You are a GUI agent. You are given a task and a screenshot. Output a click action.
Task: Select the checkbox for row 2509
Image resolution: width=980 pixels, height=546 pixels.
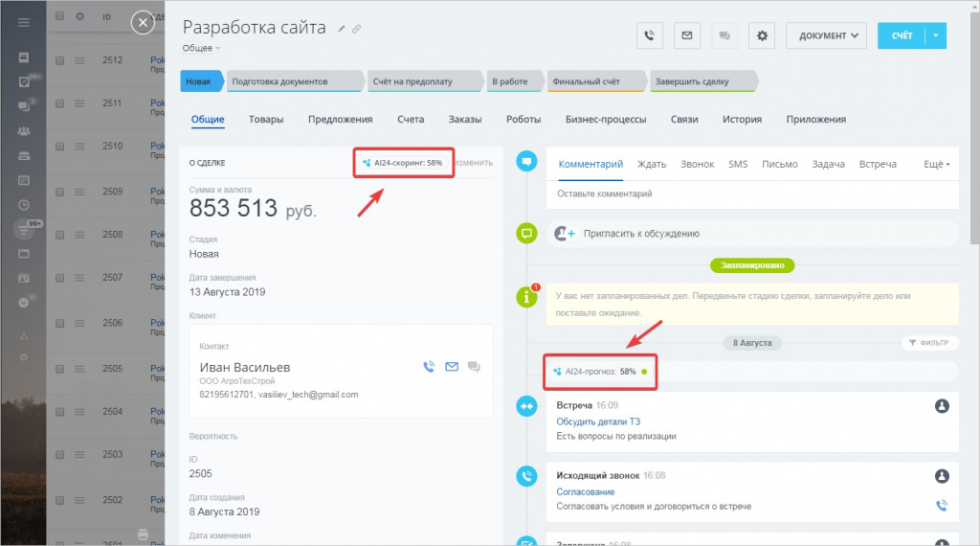(x=59, y=191)
